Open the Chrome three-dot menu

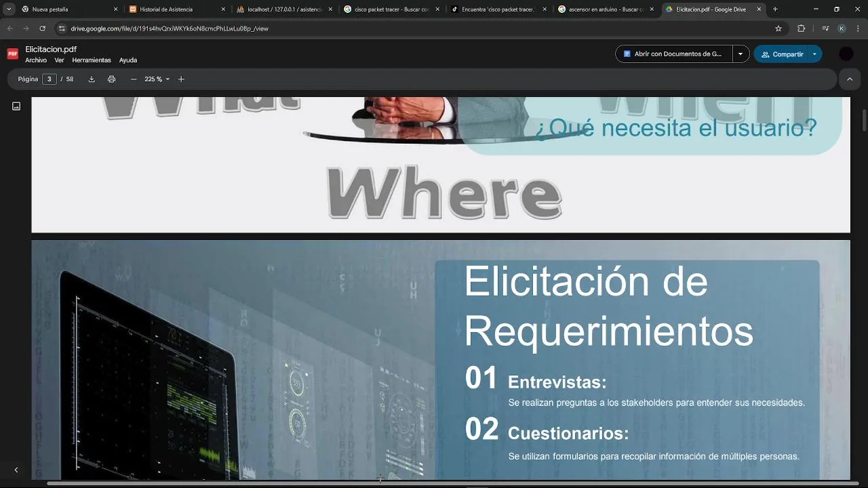point(859,28)
